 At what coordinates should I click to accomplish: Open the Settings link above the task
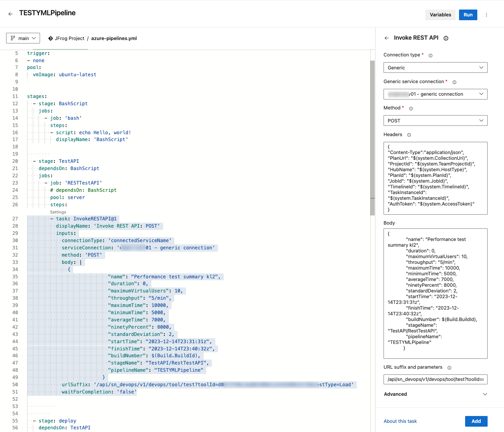[58, 212]
